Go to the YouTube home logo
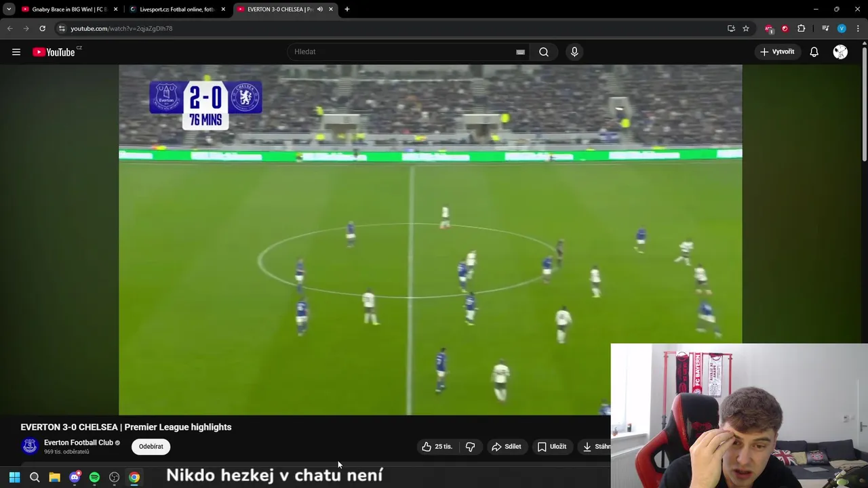 [x=54, y=52]
